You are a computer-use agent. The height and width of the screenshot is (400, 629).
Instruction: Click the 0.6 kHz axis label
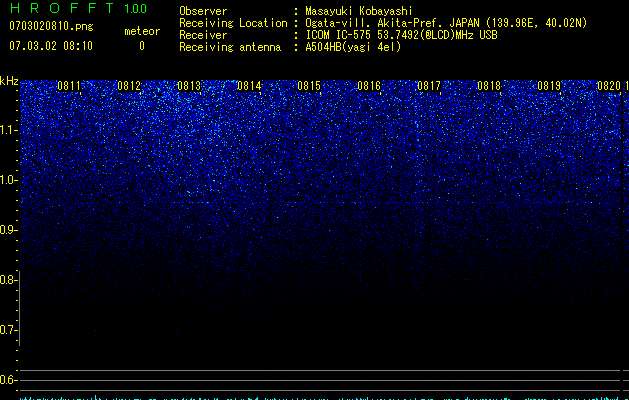coord(8,380)
